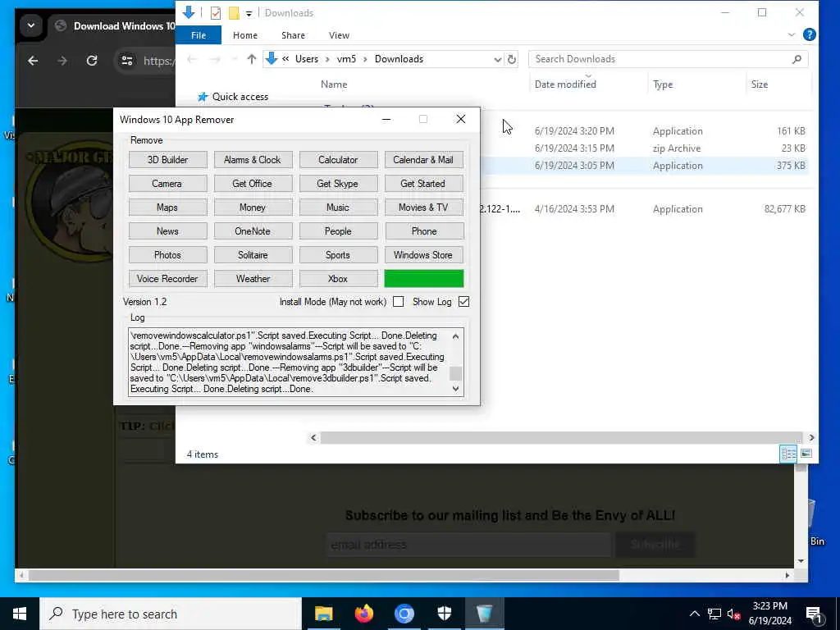The image size is (840, 630).
Task: Remove the Music app
Action: [x=338, y=208]
